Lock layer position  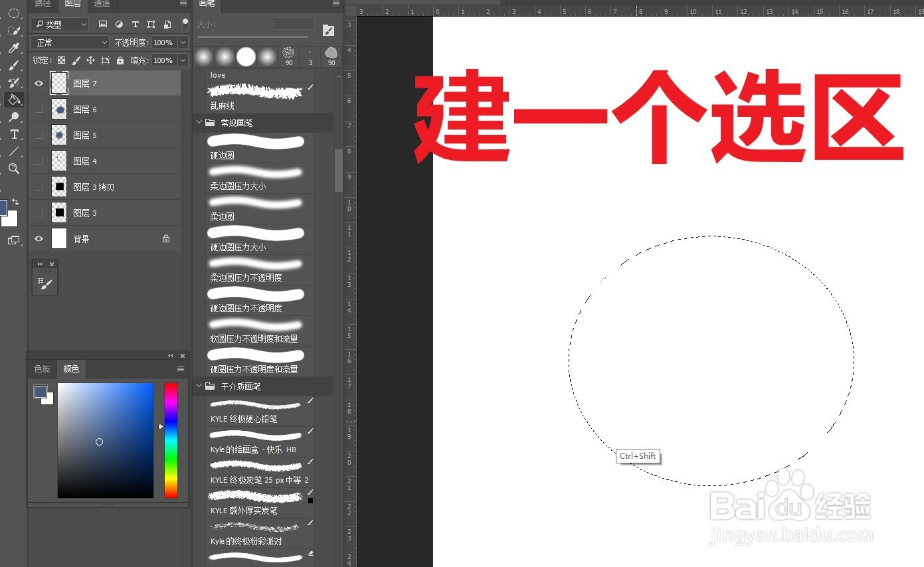90,60
